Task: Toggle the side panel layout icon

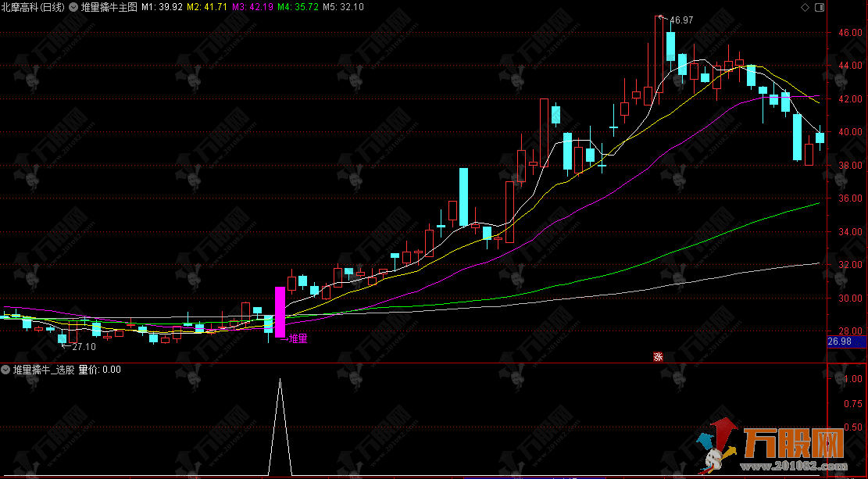Action: pyautogui.click(x=819, y=6)
